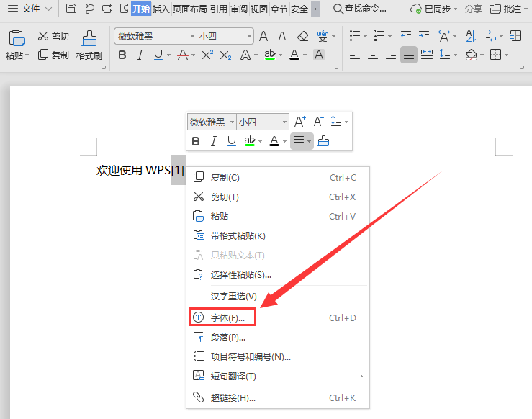Viewport: 532px width, 419px height.
Task: Toggle Superscript in ribbon
Action: point(207,55)
